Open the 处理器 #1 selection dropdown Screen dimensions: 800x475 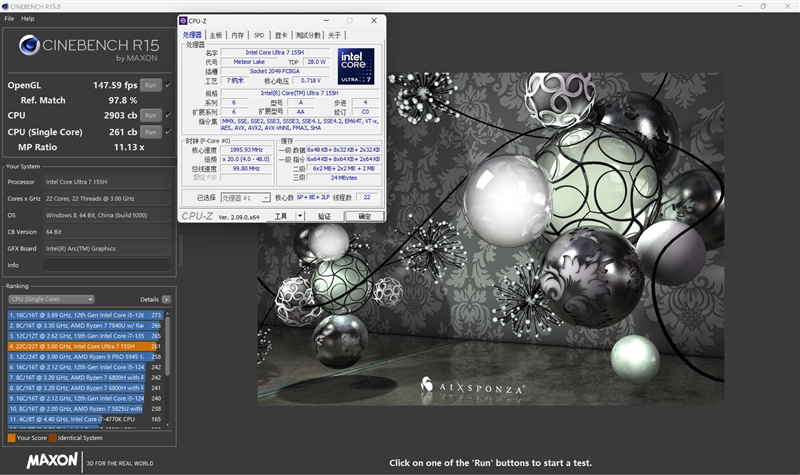click(244, 198)
